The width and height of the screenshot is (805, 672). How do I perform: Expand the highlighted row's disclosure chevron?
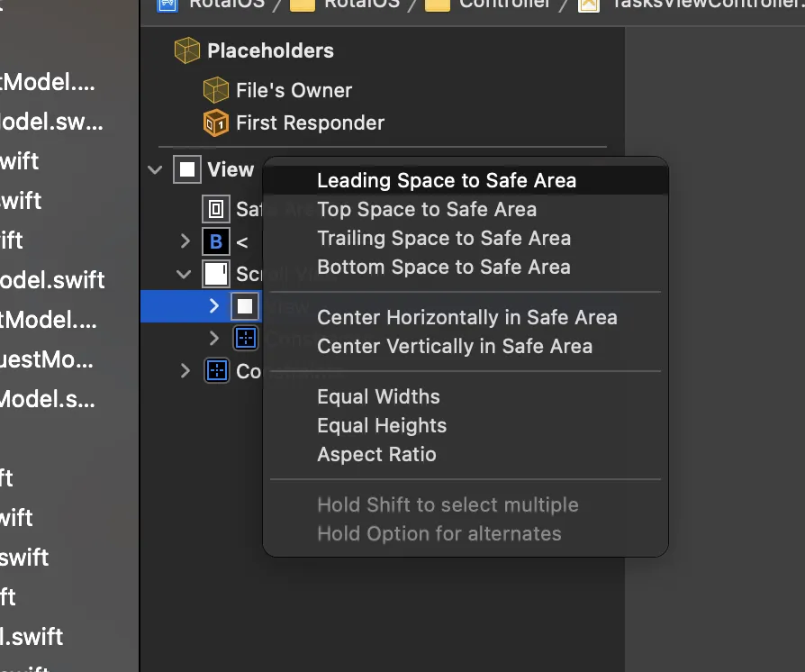coord(214,306)
